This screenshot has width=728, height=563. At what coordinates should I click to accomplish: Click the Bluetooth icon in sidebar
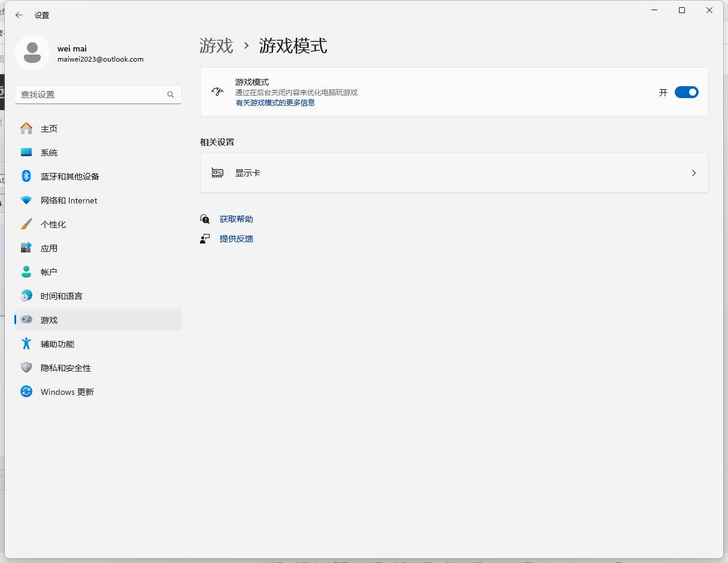(x=26, y=176)
